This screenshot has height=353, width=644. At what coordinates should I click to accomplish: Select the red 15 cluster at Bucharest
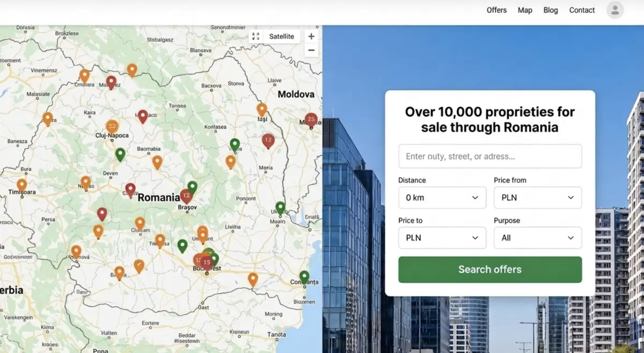(207, 263)
